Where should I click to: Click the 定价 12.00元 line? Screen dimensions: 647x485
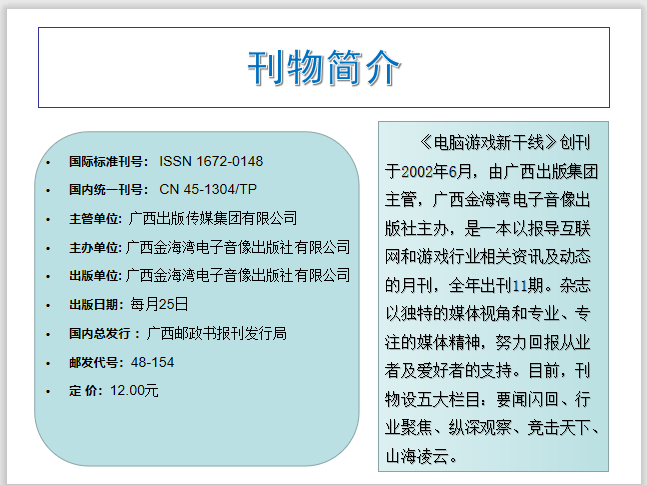click(x=114, y=391)
